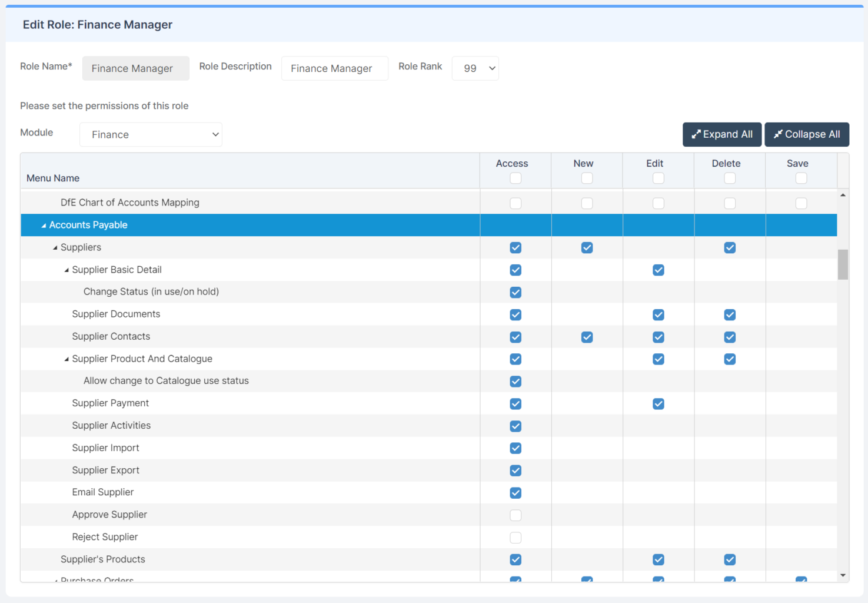The height and width of the screenshot is (603, 868).
Task: Enable Access for Approve Supplier
Action: coord(516,515)
